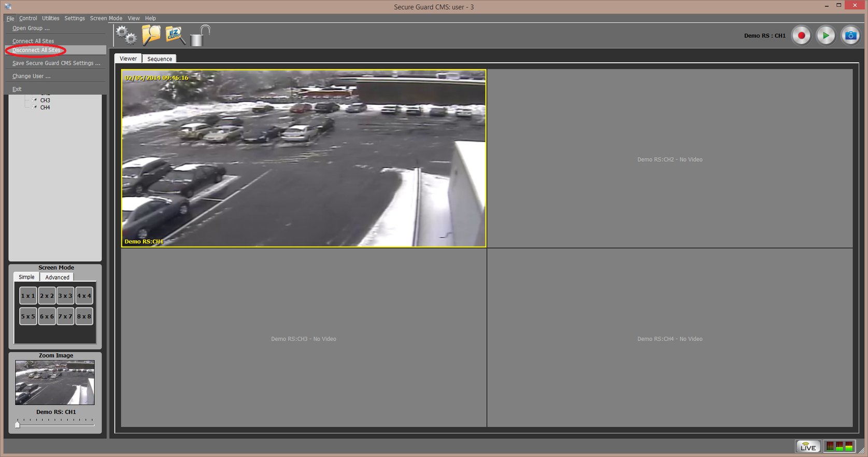Image resolution: width=868 pixels, height=457 pixels.
Task: Click the colored level meter icon
Action: tap(839, 446)
